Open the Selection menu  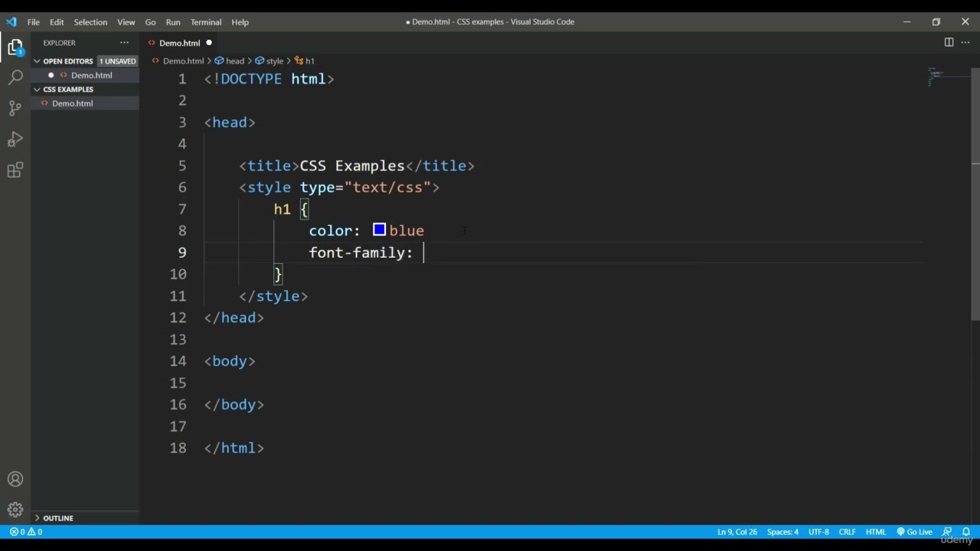(x=90, y=22)
